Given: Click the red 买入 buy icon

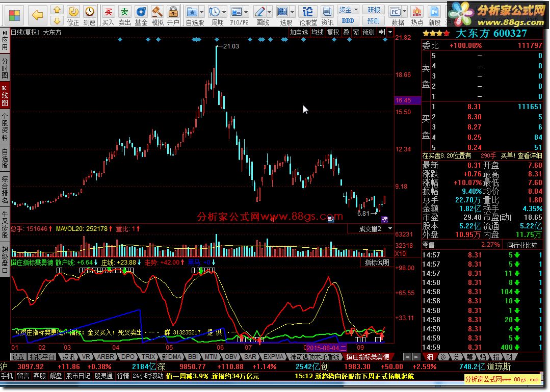Looking at the screenshot, I should pyautogui.click(x=108, y=12).
